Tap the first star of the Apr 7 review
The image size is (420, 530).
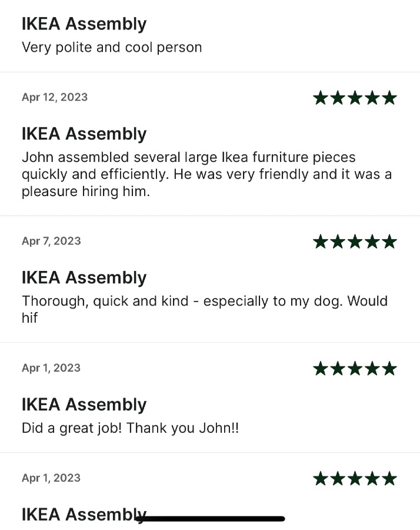321,241
